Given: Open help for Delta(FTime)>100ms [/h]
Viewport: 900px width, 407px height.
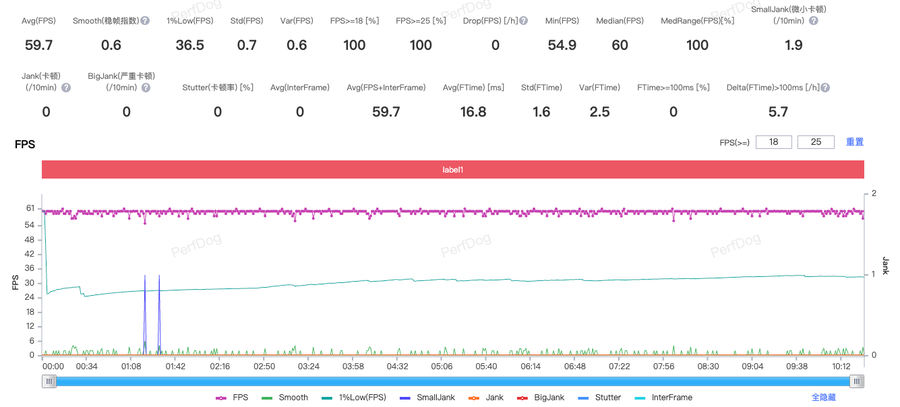Looking at the screenshot, I should point(827,87).
